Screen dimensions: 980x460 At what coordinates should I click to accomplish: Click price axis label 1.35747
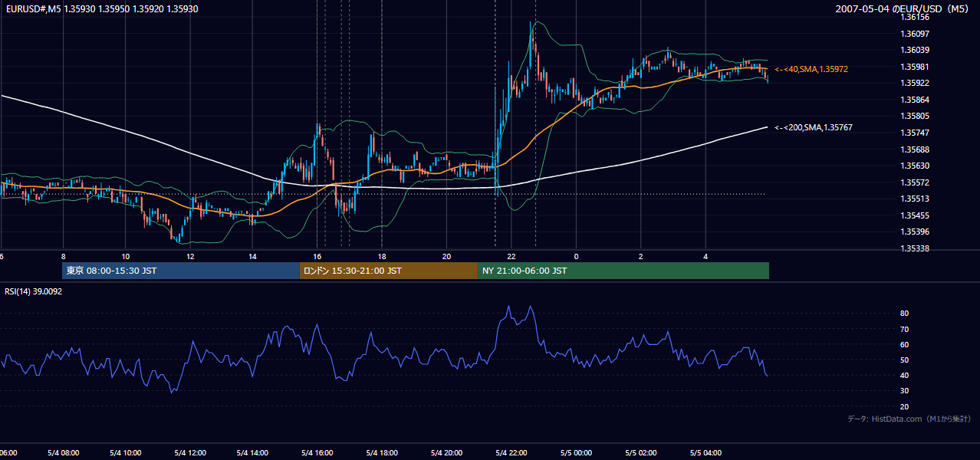pyautogui.click(x=915, y=133)
